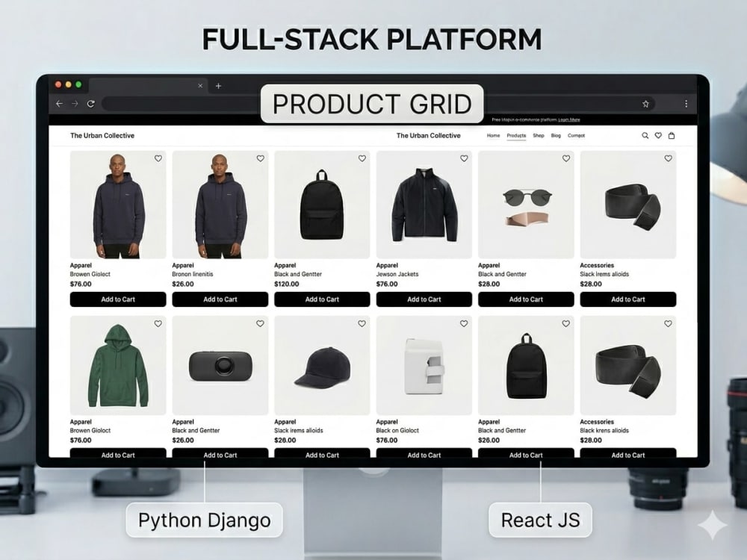Open site search with the magnifier icon

coord(645,136)
